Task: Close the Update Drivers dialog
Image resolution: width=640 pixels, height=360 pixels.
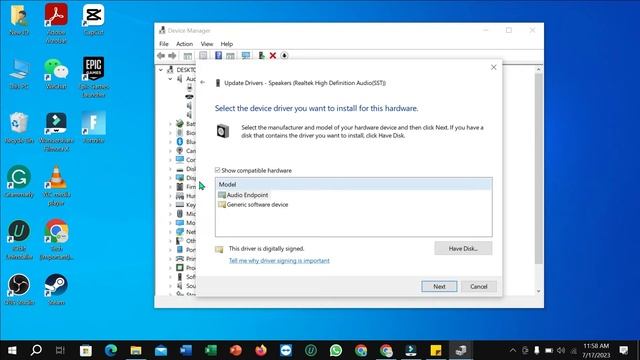Action: click(493, 67)
